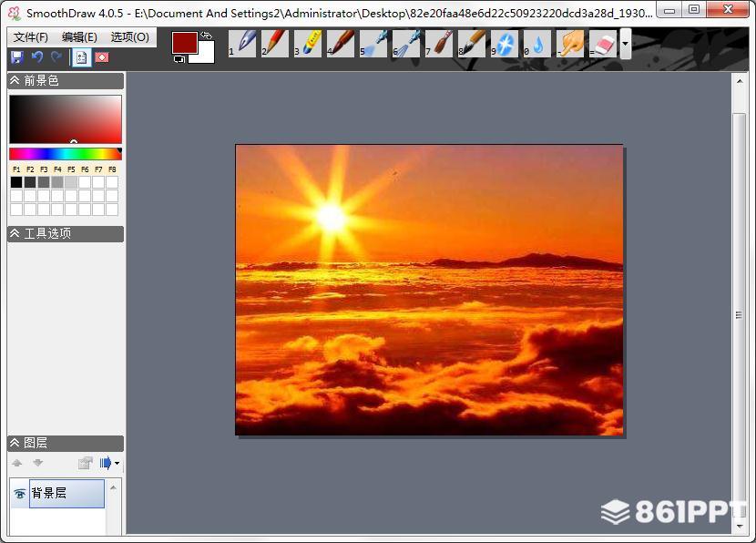Toggle the tool panel view button
Viewport: 756px width, 543px height.
[x=80, y=56]
